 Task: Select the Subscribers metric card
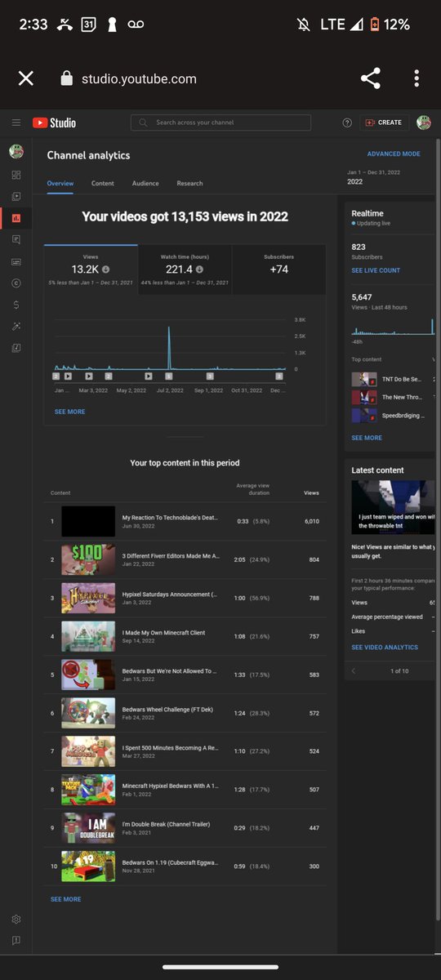(279, 269)
